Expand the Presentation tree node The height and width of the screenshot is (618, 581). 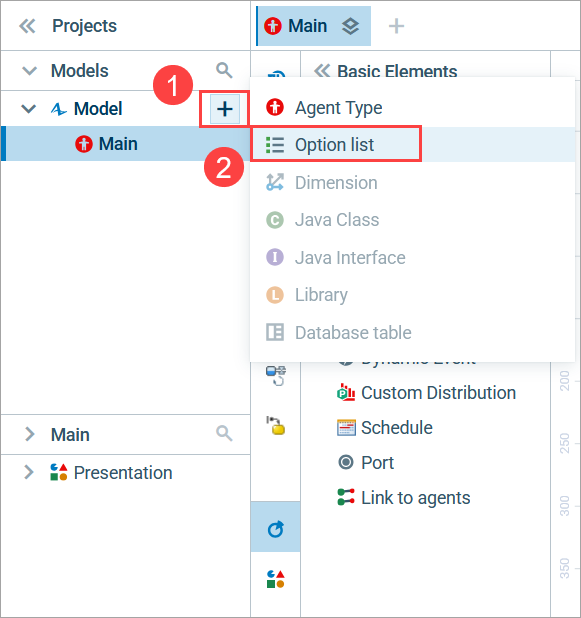28,472
